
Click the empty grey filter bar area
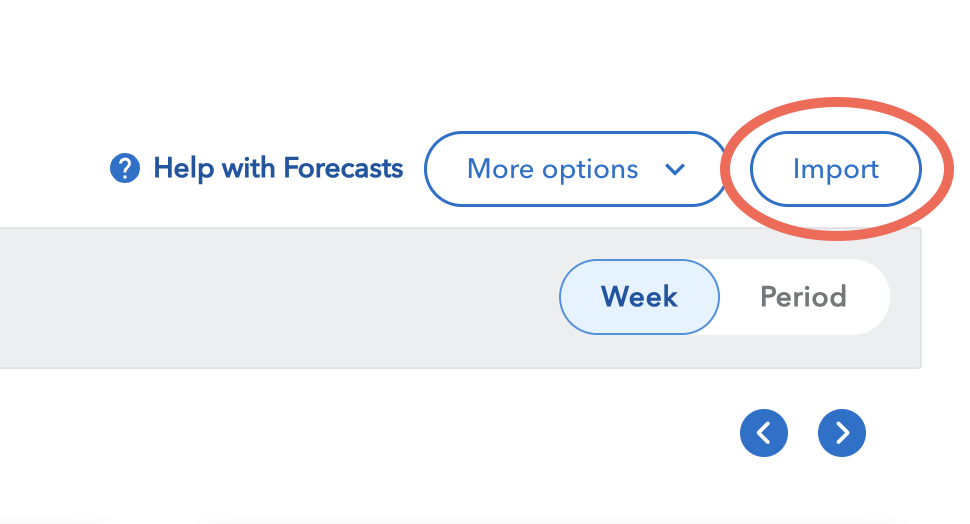tap(278, 298)
